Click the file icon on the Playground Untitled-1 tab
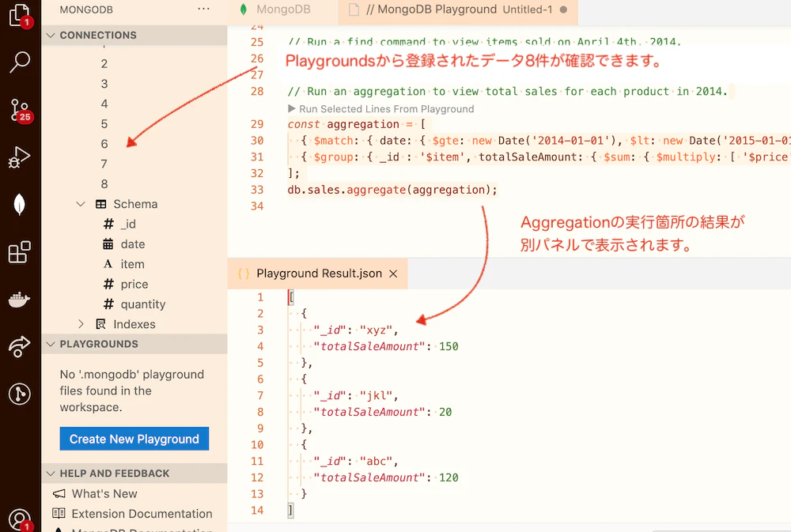Image resolution: width=791 pixels, height=532 pixels. click(x=354, y=9)
